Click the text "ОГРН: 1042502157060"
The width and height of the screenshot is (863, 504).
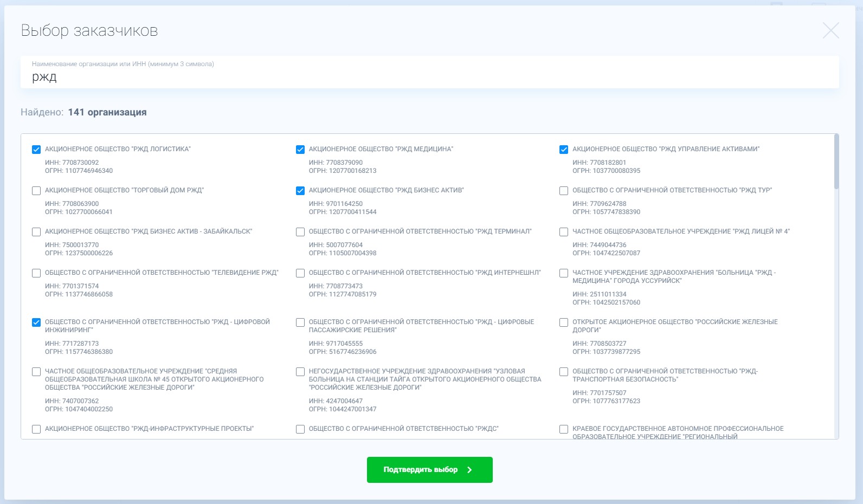pos(607,302)
